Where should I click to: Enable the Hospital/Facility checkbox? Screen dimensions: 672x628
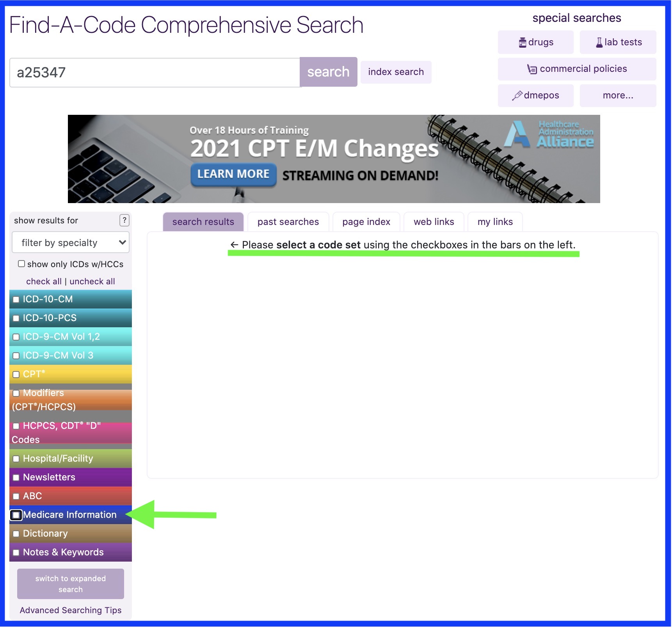[16, 459]
